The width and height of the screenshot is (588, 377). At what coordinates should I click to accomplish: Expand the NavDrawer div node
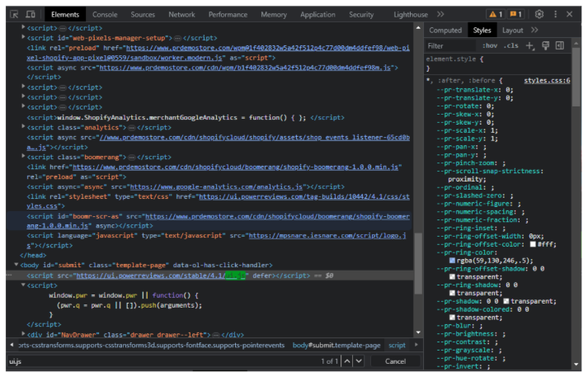coord(23,333)
